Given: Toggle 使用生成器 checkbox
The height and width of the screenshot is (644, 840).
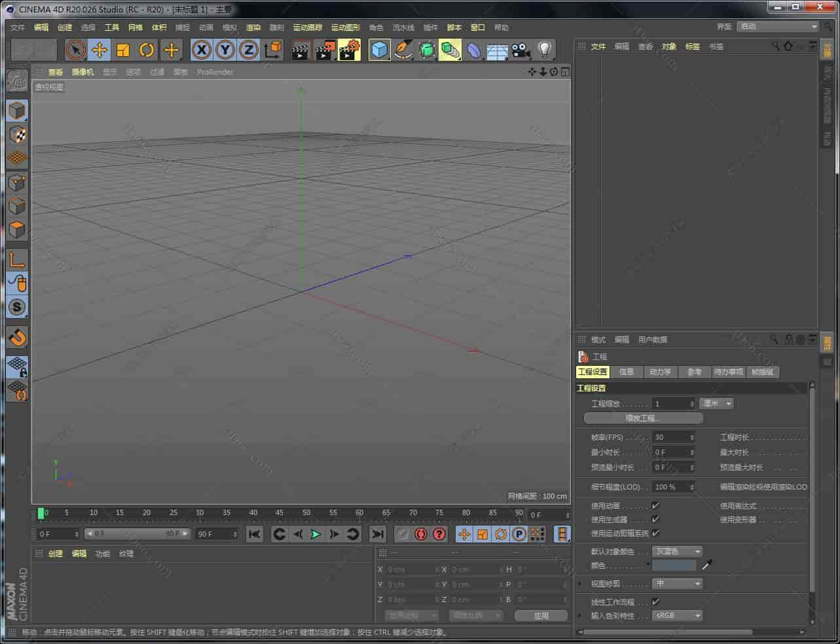Looking at the screenshot, I should pyautogui.click(x=655, y=519).
